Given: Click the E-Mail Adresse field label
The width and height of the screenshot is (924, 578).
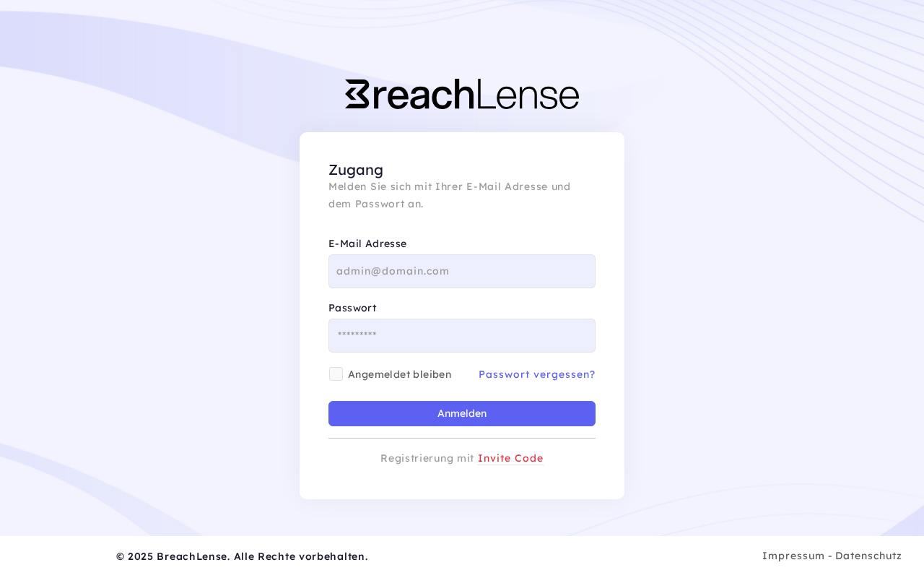Looking at the screenshot, I should 367,243.
